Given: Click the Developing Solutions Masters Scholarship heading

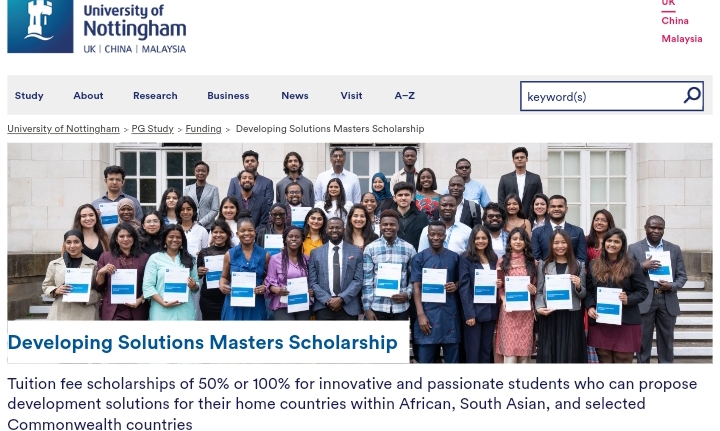Looking at the screenshot, I should click(202, 342).
